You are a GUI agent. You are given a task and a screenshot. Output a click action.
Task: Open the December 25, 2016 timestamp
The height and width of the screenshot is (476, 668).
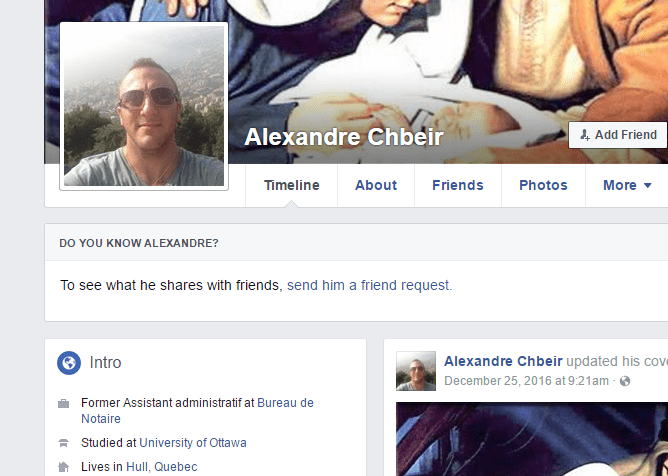(x=527, y=381)
